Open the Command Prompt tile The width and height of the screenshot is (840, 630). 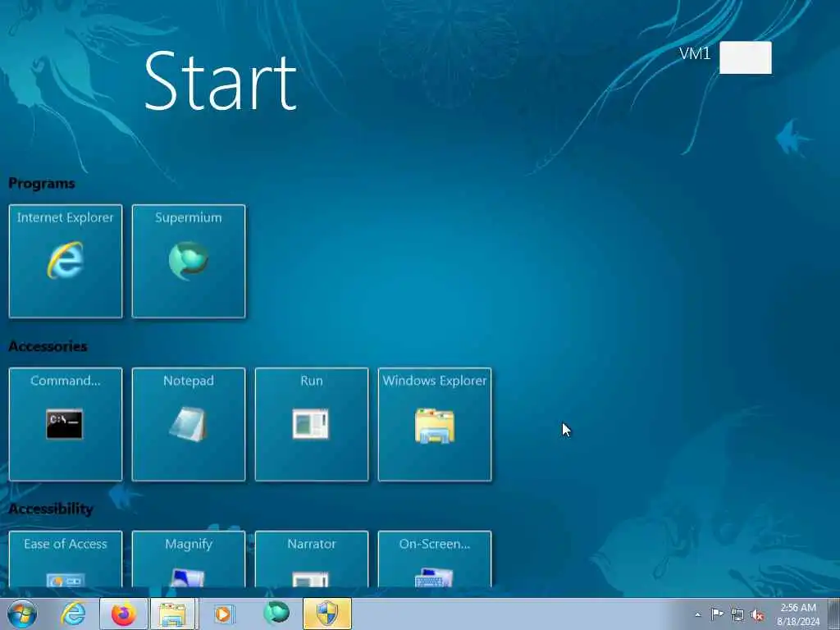coord(66,424)
